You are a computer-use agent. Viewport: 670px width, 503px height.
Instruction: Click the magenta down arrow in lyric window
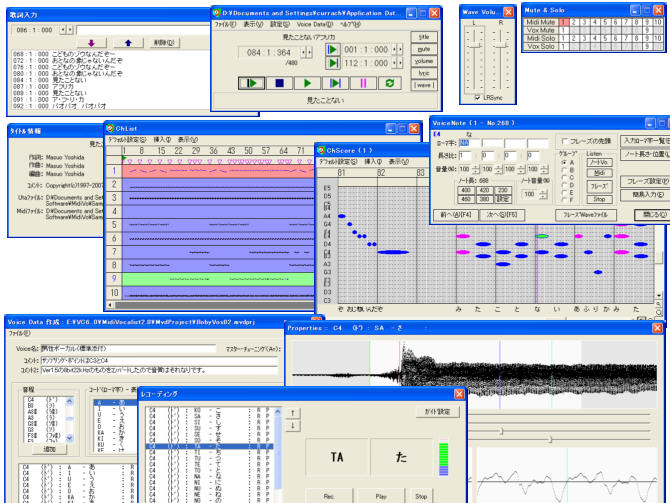tap(91, 43)
